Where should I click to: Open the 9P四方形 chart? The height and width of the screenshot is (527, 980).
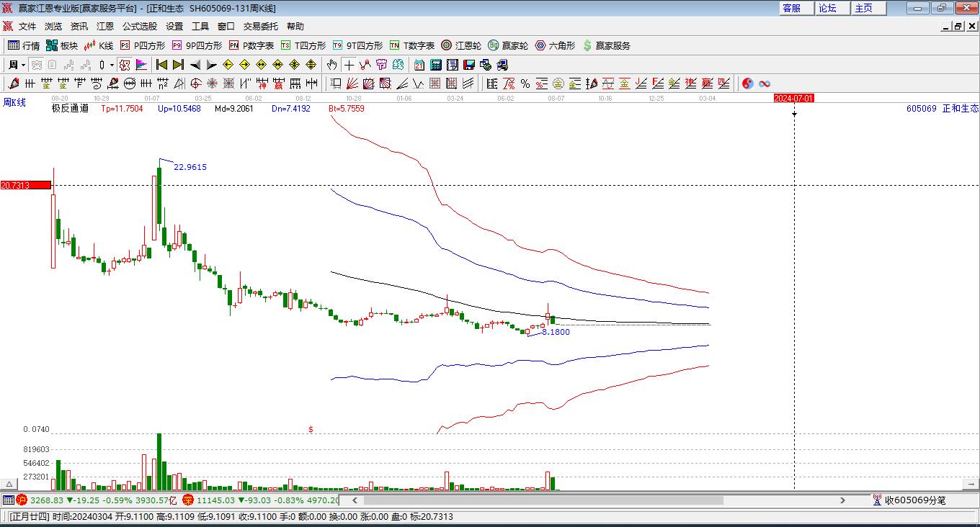pos(197,45)
